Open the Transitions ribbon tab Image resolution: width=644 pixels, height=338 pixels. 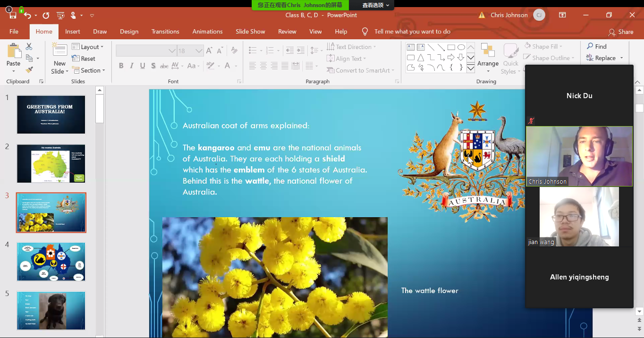(165, 32)
